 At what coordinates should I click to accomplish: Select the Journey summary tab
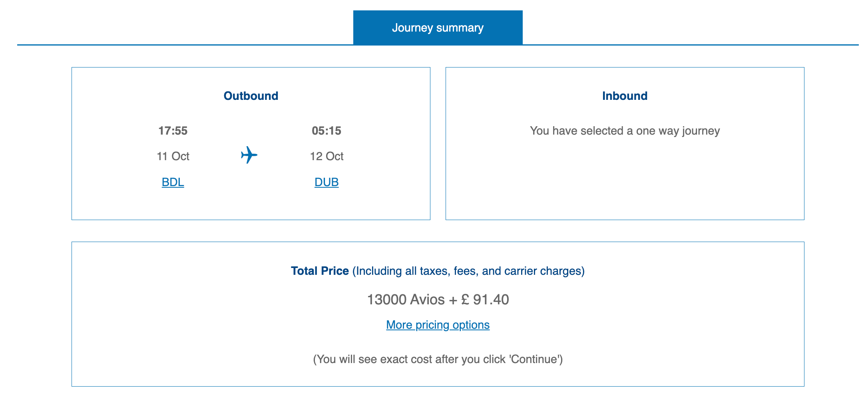438,28
